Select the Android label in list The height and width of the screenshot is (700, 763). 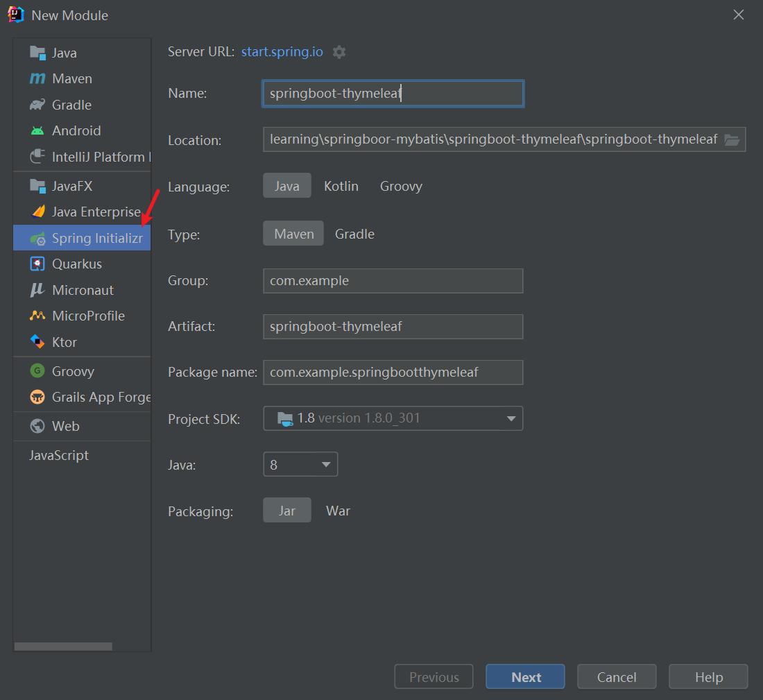click(76, 130)
